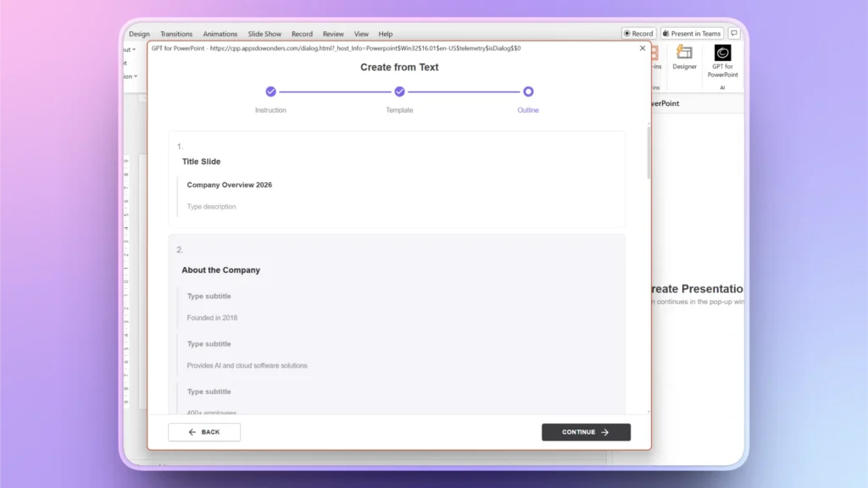
Task: Click the Template step label
Action: click(x=399, y=110)
